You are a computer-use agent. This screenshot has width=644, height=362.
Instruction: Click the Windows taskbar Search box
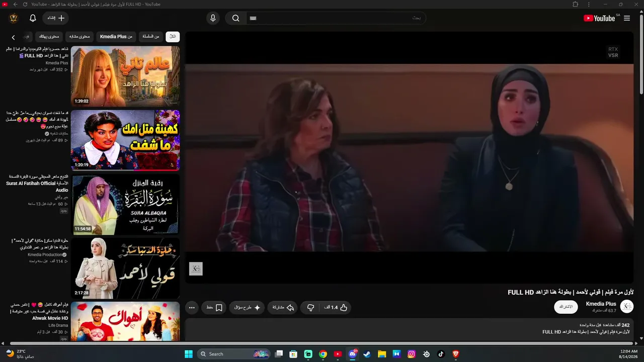click(234, 354)
